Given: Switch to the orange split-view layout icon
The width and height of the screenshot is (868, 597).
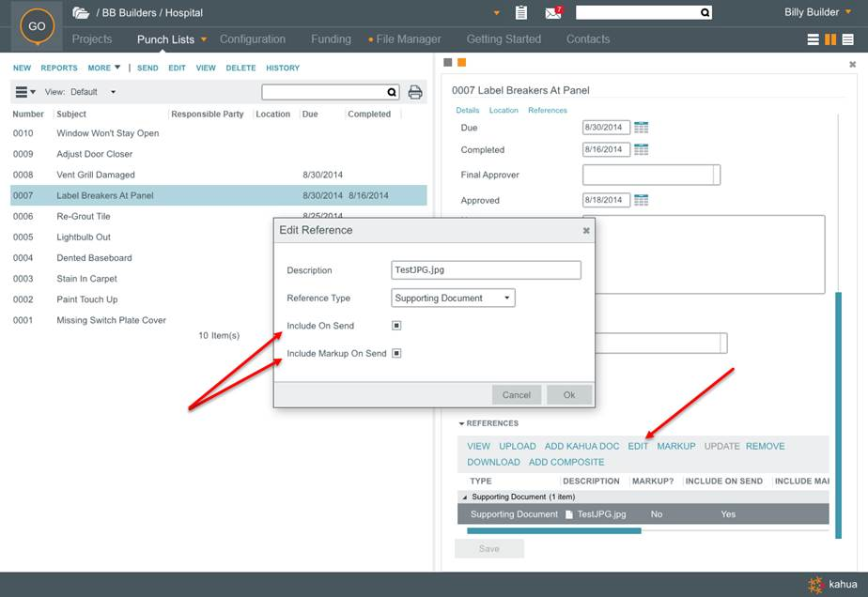Looking at the screenshot, I should (x=830, y=39).
